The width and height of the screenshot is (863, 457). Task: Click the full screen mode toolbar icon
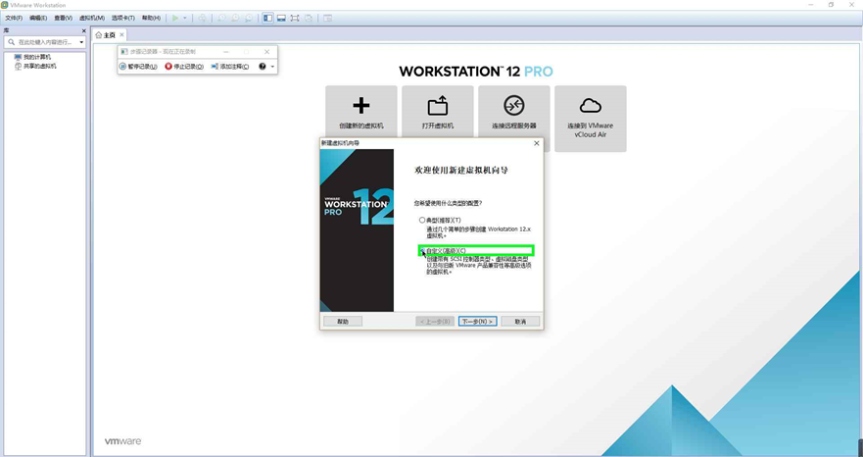(x=295, y=18)
